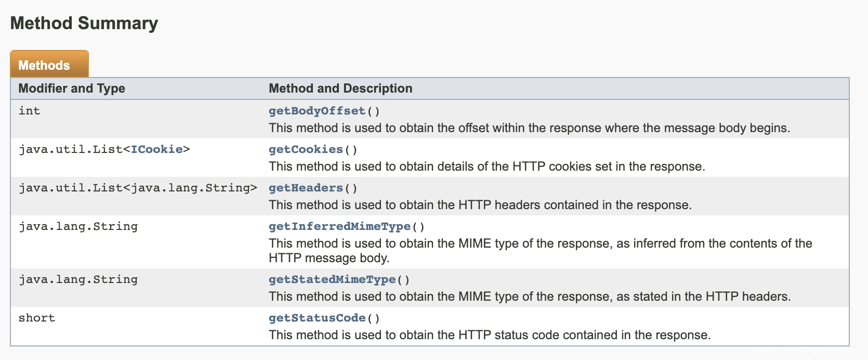Click the description text under getBodyOffset
Viewport: 868px width, 360px height.
click(x=529, y=128)
